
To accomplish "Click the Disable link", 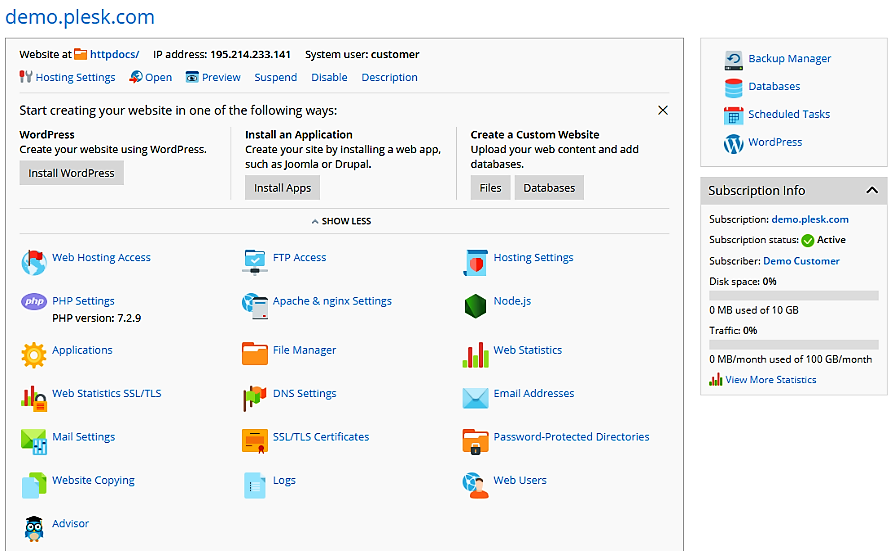I will coord(329,77).
